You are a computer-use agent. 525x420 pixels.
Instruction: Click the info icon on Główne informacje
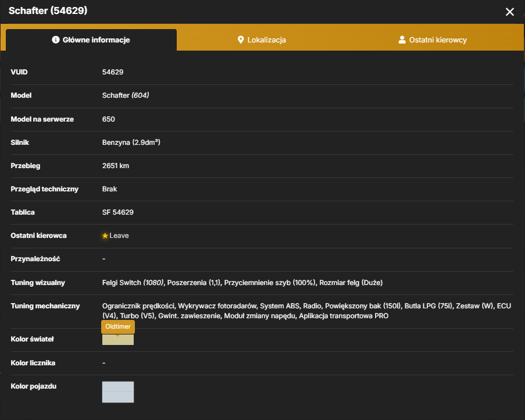coord(56,40)
